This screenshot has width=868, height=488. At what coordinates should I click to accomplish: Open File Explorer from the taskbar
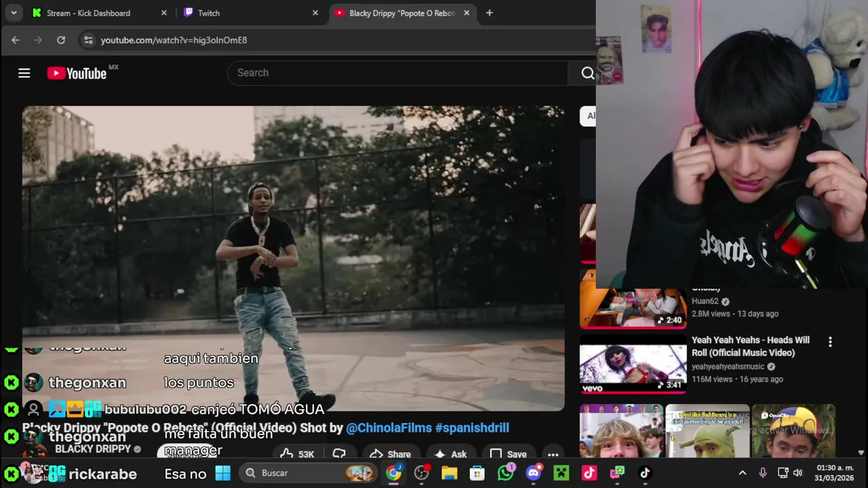click(x=449, y=473)
